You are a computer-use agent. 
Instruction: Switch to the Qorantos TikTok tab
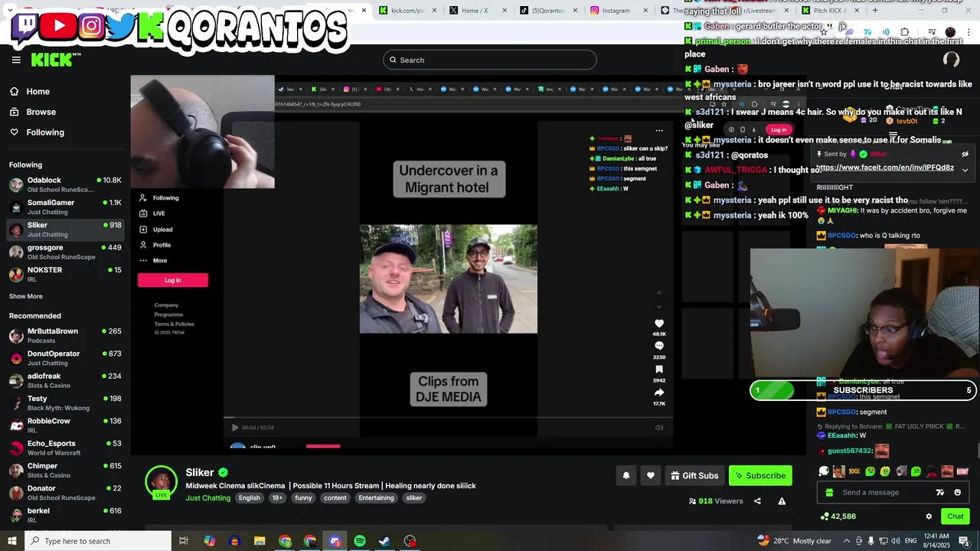[547, 10]
